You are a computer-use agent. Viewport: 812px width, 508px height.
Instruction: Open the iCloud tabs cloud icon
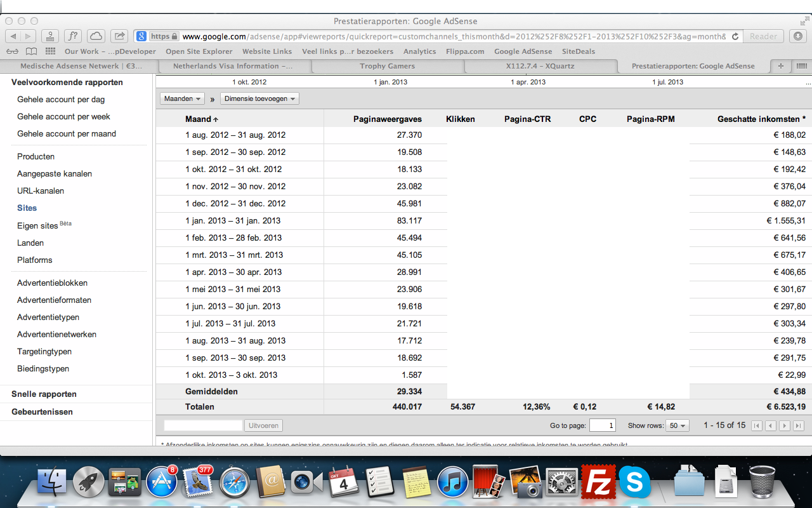pos(96,36)
